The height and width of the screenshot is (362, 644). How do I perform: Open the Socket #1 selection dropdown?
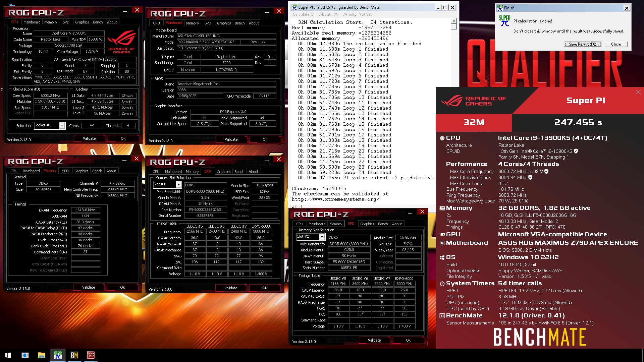pyautogui.click(x=62, y=125)
